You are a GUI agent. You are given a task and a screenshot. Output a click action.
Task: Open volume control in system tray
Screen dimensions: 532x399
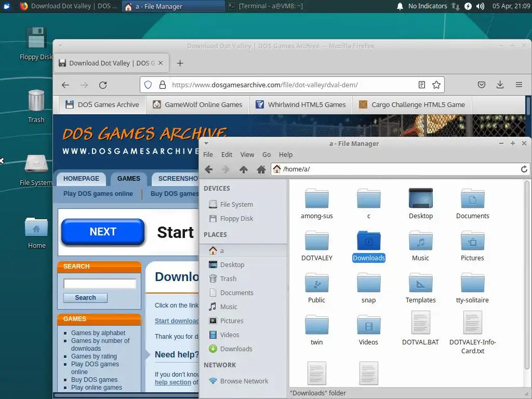click(x=480, y=6)
